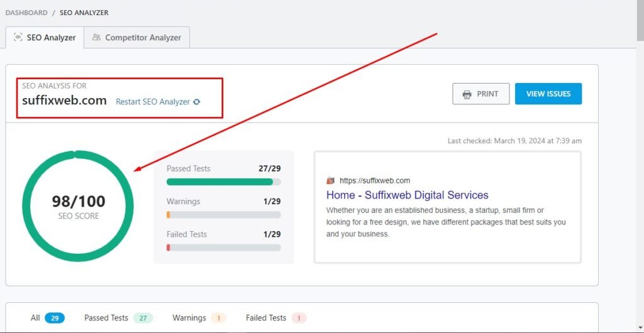This screenshot has height=333, width=644.
Task: Click the SEO Analyzer tab icon
Action: pyautogui.click(x=18, y=38)
